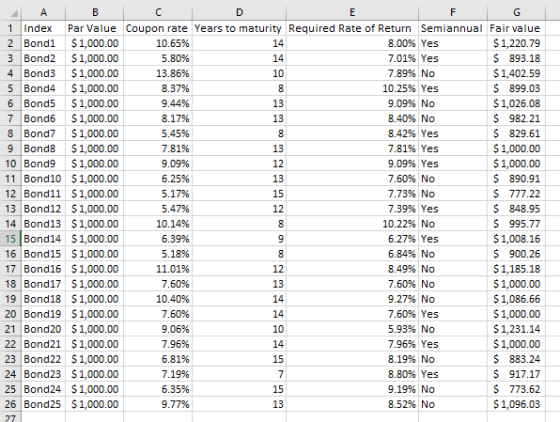Image resolution: width=560 pixels, height=422 pixels.
Task: Select column A header
Action: [44, 13]
